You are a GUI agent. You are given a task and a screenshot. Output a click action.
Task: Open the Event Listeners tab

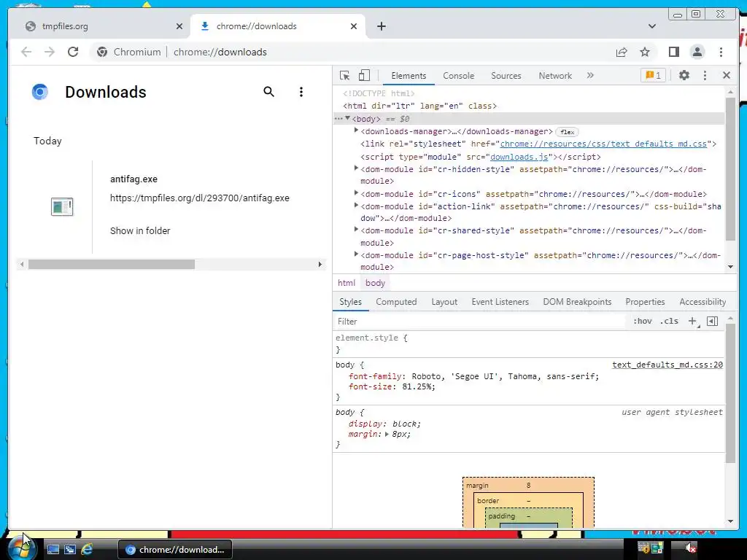pos(500,302)
